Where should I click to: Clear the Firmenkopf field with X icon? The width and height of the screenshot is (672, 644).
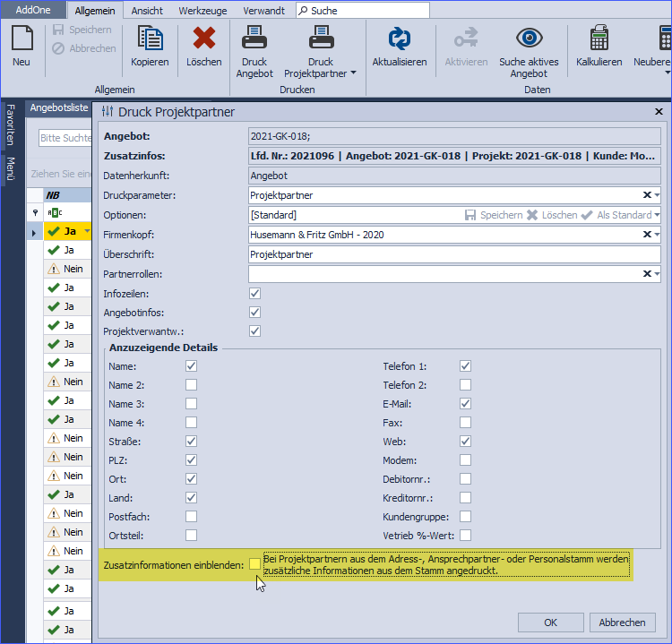click(647, 235)
